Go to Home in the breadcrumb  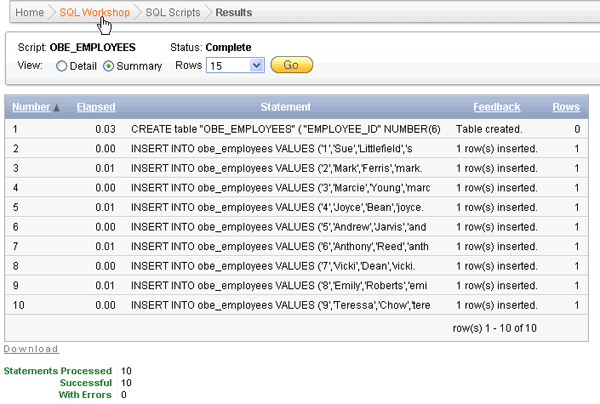tap(29, 12)
